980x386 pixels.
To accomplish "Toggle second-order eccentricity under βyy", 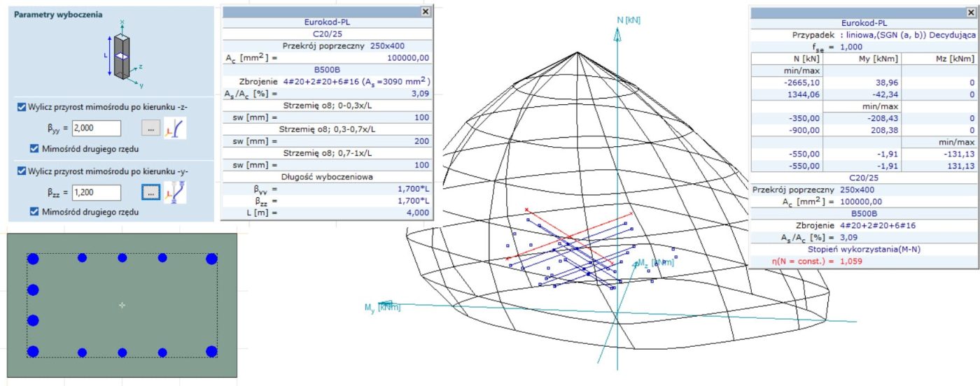I will (35, 148).
